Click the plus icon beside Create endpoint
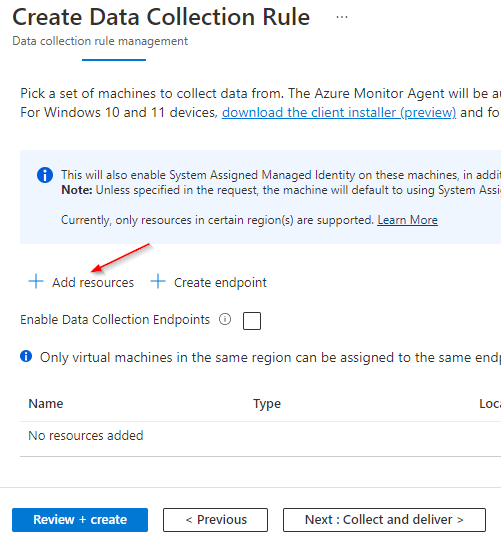 pos(158,282)
